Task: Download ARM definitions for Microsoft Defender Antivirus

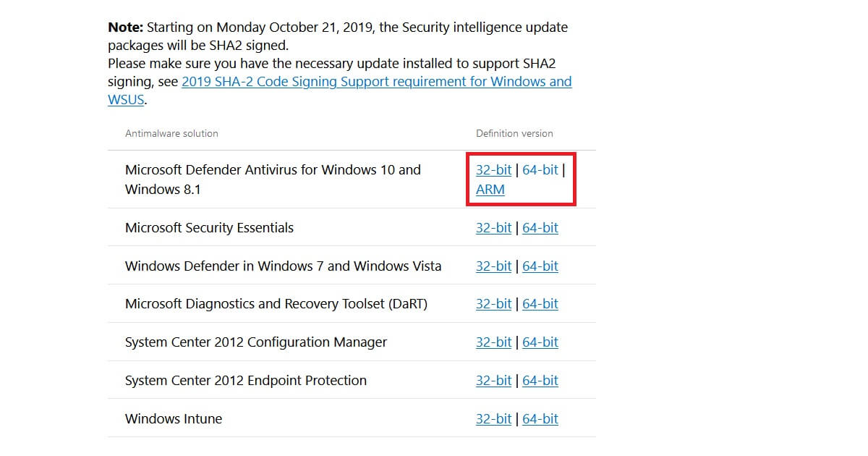Action: point(490,189)
